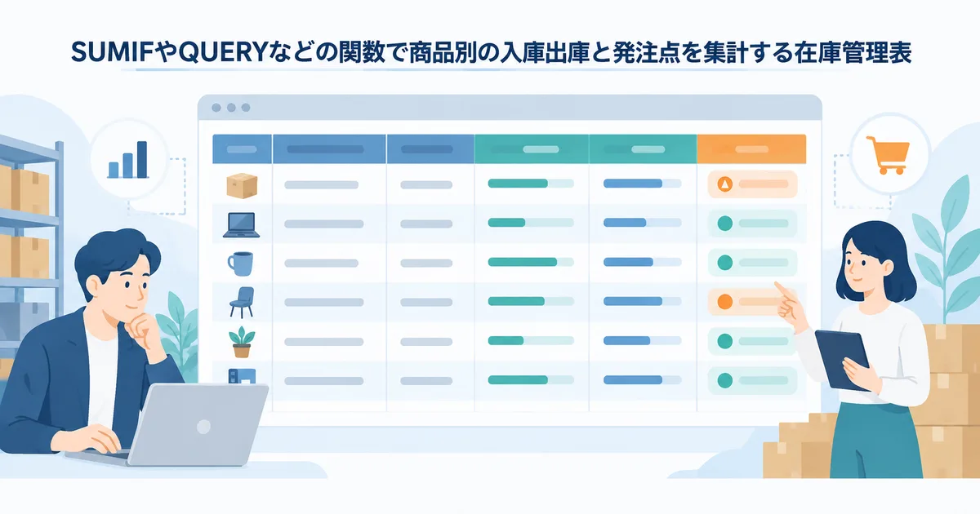Viewport: 980px width, 514px height.
Task: Select the orange column header
Action: (x=751, y=149)
